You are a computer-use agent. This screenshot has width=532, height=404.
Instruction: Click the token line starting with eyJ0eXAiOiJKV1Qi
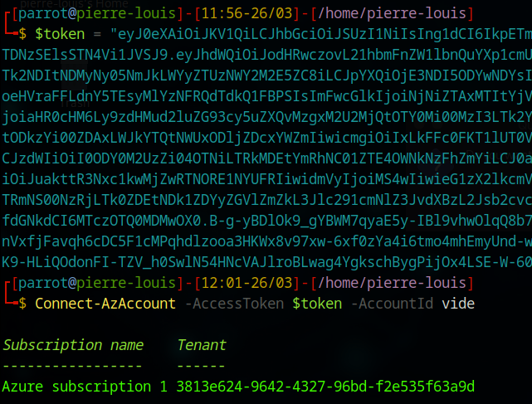click(x=321, y=34)
